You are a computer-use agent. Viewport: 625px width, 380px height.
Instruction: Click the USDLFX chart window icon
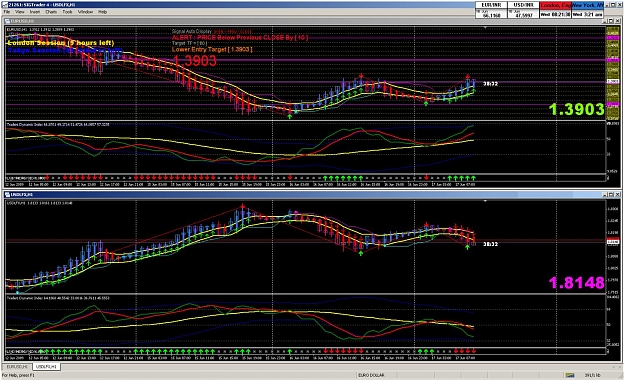(8, 195)
